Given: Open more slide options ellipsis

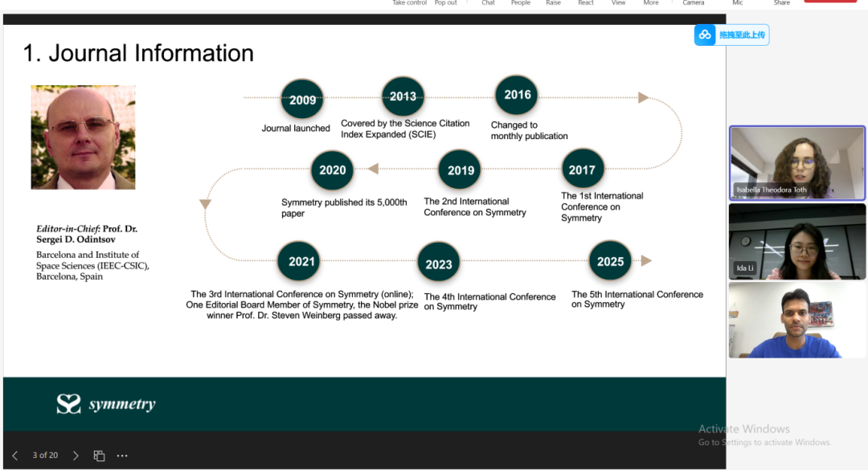Looking at the screenshot, I should 122,456.
